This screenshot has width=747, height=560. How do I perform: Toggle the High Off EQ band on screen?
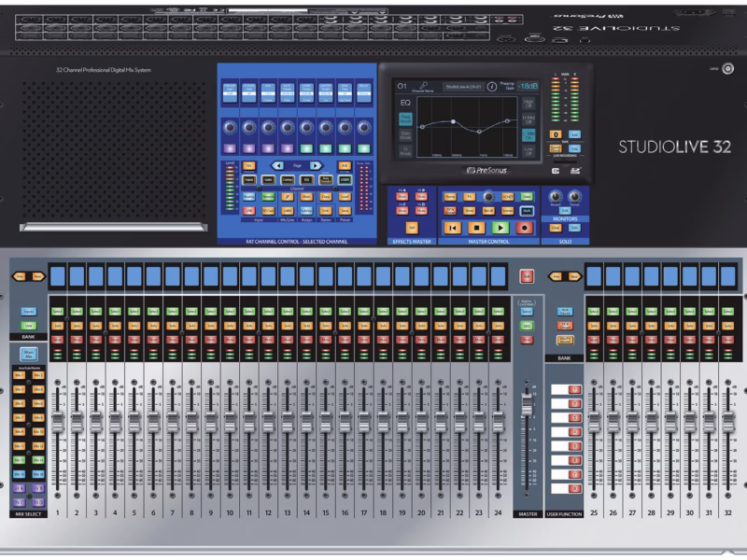529,104
